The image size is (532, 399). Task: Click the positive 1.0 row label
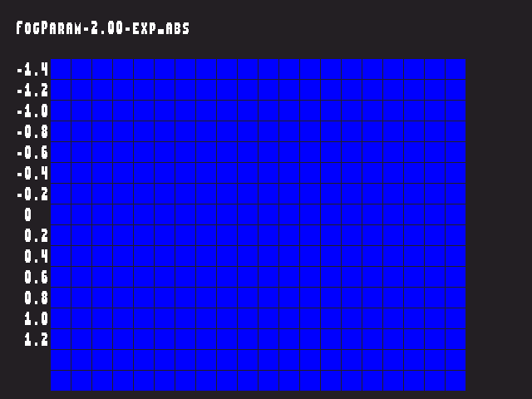point(37,318)
